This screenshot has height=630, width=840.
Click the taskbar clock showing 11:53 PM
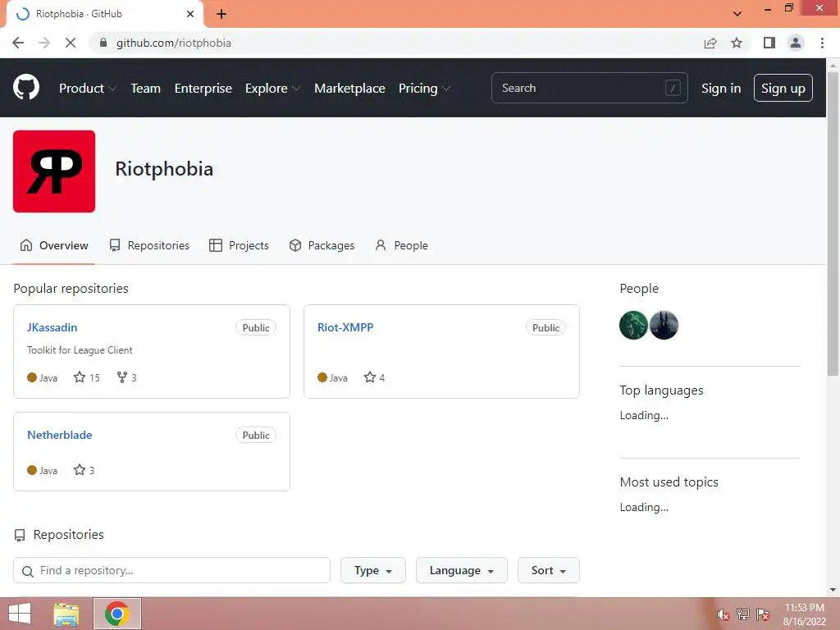pos(804,614)
